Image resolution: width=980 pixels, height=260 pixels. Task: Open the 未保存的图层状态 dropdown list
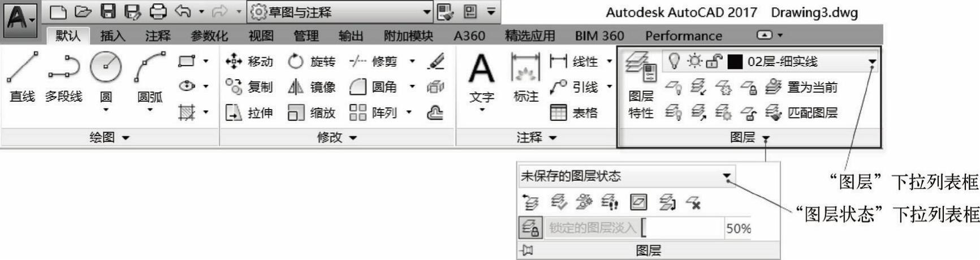click(727, 176)
